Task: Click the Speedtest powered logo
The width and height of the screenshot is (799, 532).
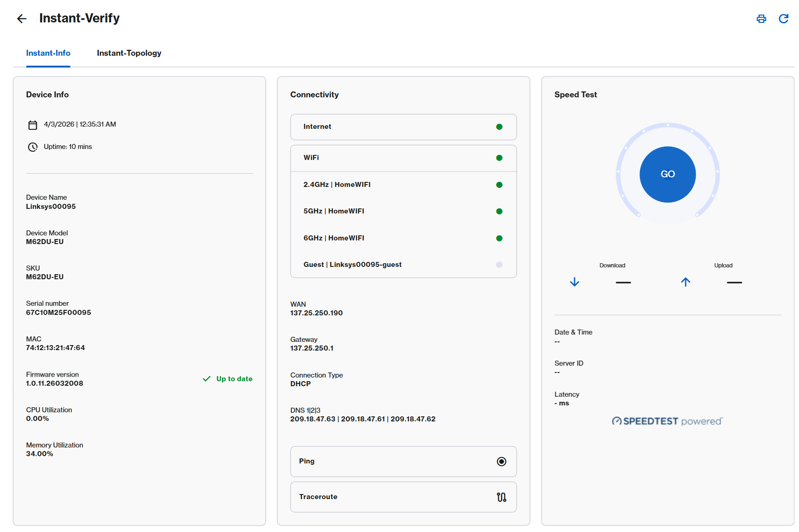Action: tap(667, 421)
